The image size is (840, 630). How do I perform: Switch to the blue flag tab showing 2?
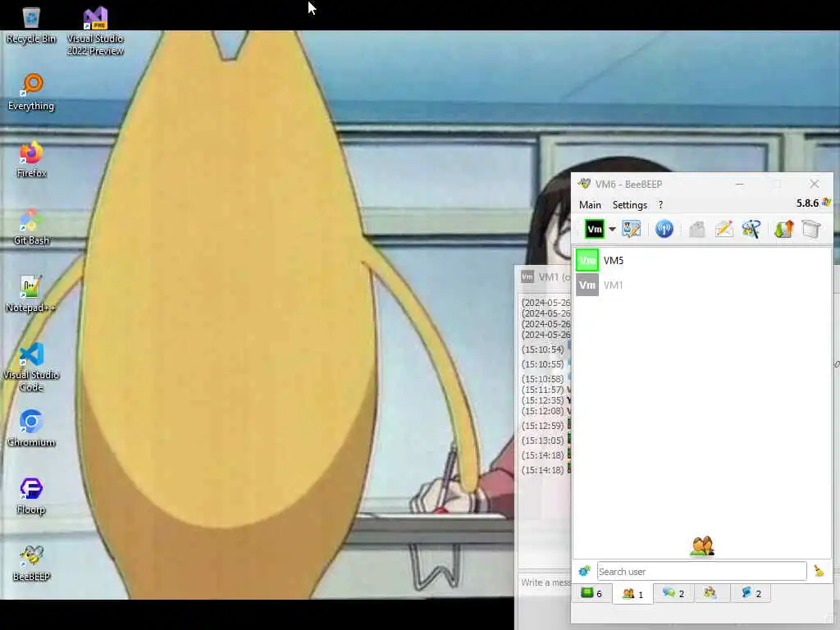(751, 593)
